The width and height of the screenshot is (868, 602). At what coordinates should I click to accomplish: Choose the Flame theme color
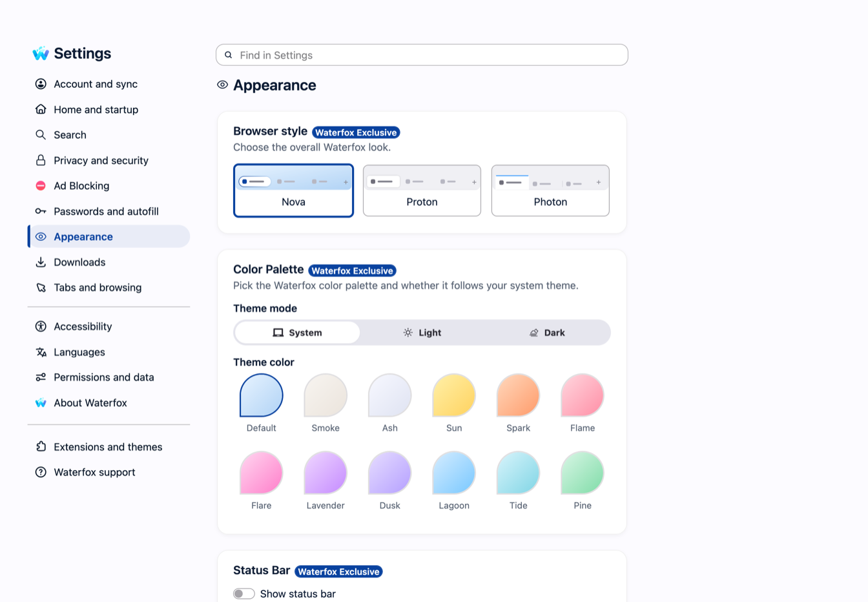click(583, 395)
